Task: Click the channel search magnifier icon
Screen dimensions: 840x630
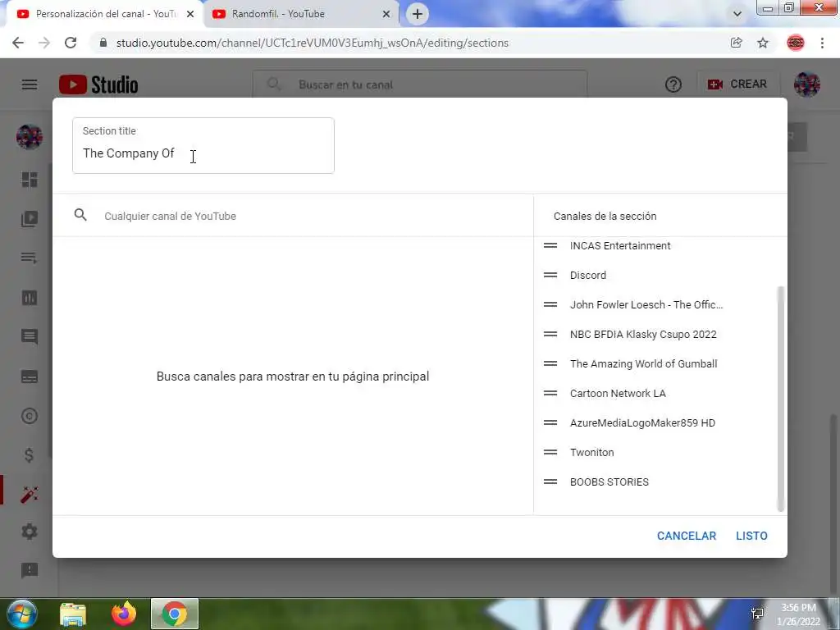Action: pos(80,216)
